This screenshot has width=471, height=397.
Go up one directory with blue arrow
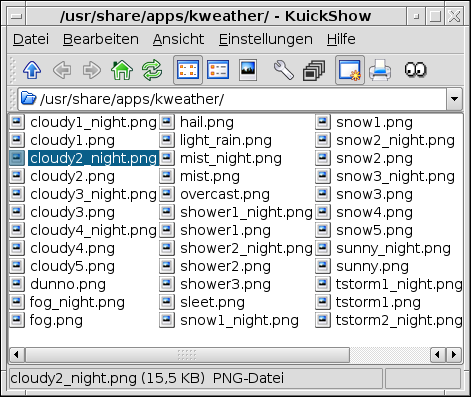pos(32,70)
